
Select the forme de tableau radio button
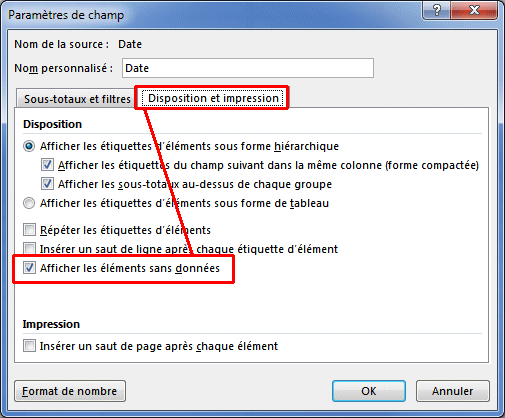29,203
